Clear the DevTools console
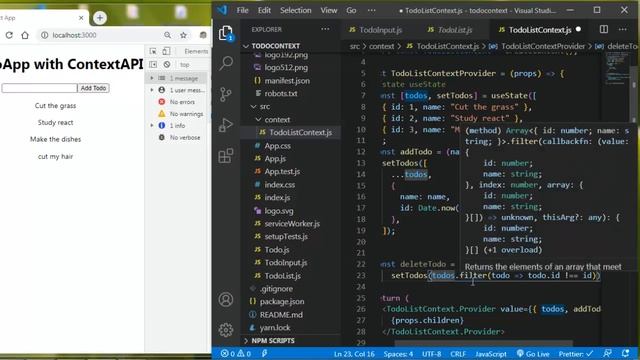The height and width of the screenshot is (360, 640). point(167,64)
